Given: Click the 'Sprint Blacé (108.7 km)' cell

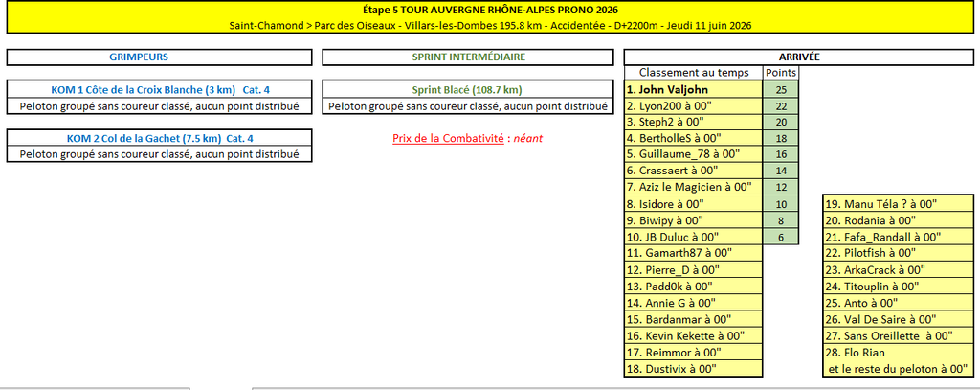Looking at the screenshot, I should click(x=468, y=89).
